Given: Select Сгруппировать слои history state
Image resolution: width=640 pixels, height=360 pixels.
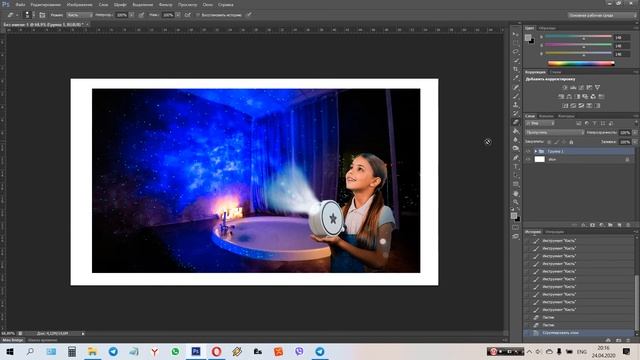Looking at the screenshot, I should 579,333.
